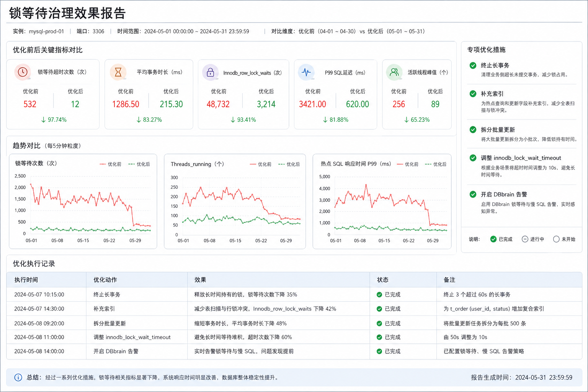Click the note 终止 3 个超过 60s 的长事务
This screenshot has height=392, width=588.
pos(477,295)
